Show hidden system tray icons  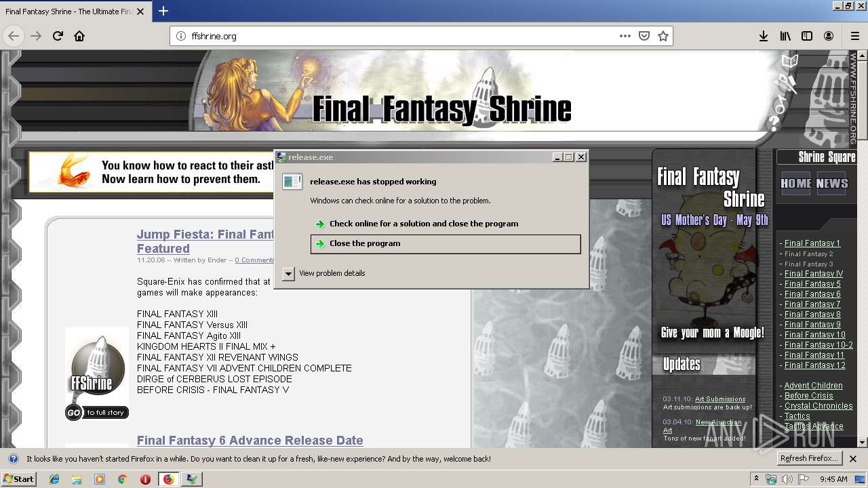pyautogui.click(x=757, y=479)
